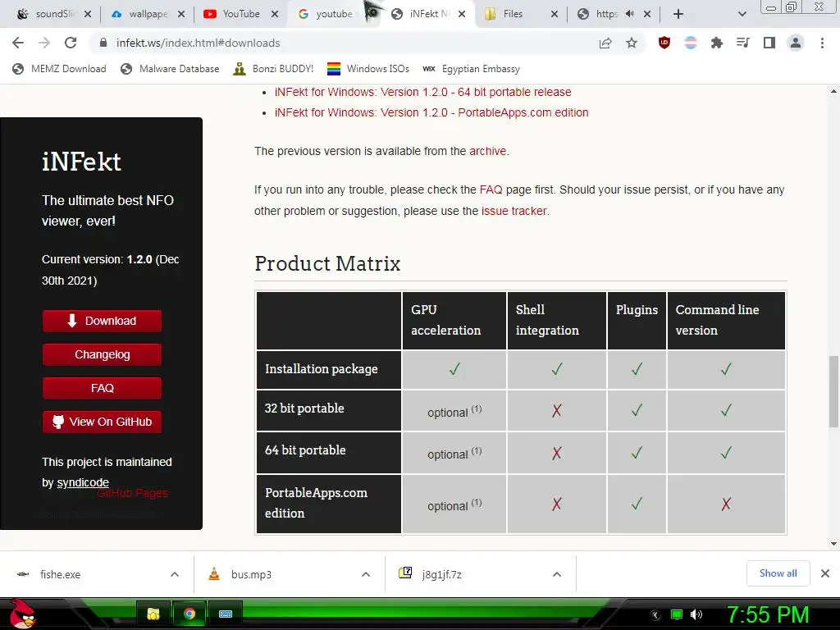The width and height of the screenshot is (840, 630).
Task: Open the Chrome profile avatar
Action: [x=796, y=43]
